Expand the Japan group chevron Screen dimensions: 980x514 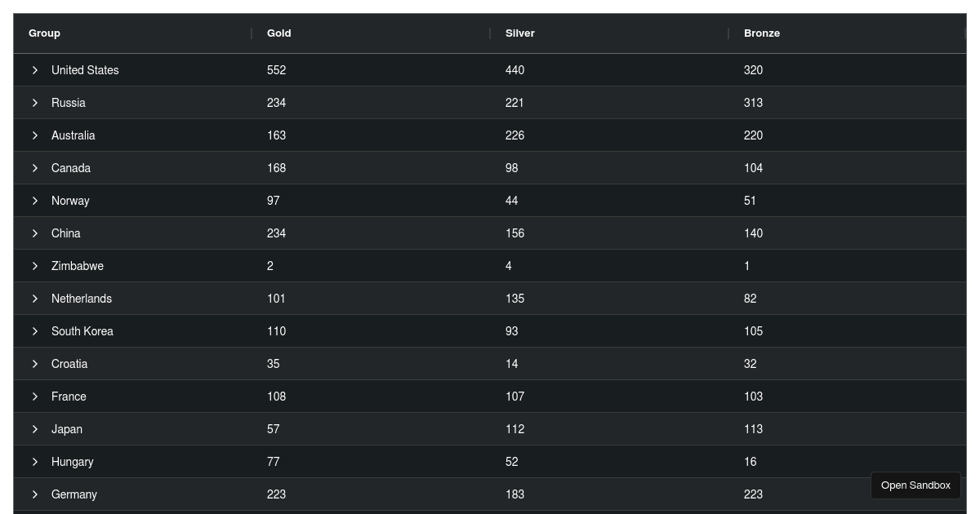35,429
